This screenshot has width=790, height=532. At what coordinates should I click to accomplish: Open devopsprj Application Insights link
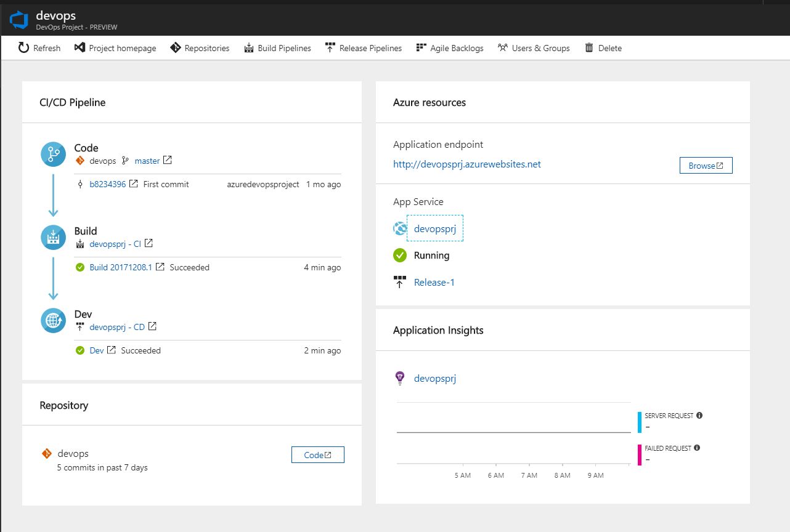coord(435,379)
